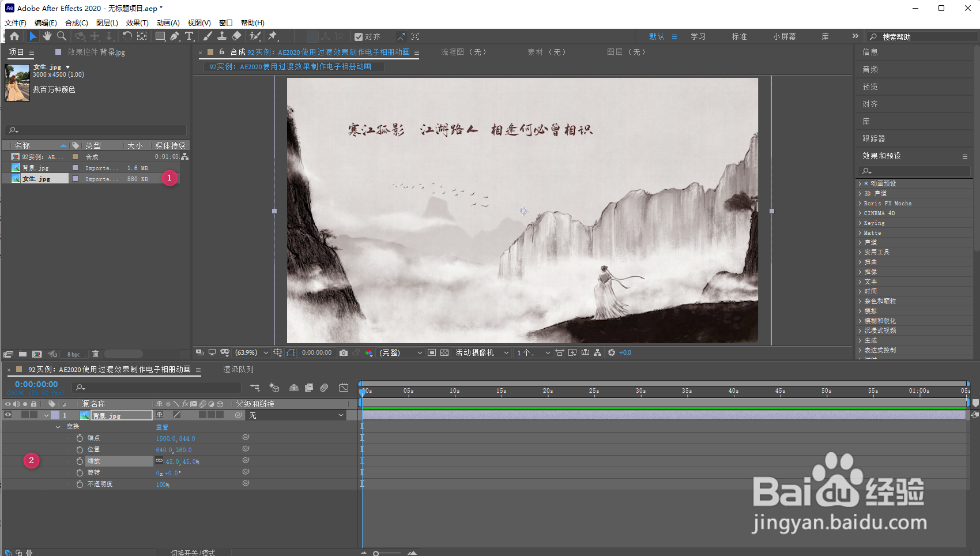The image size is (980, 556).
Task: Open the show channel color icon
Action: tap(368, 352)
